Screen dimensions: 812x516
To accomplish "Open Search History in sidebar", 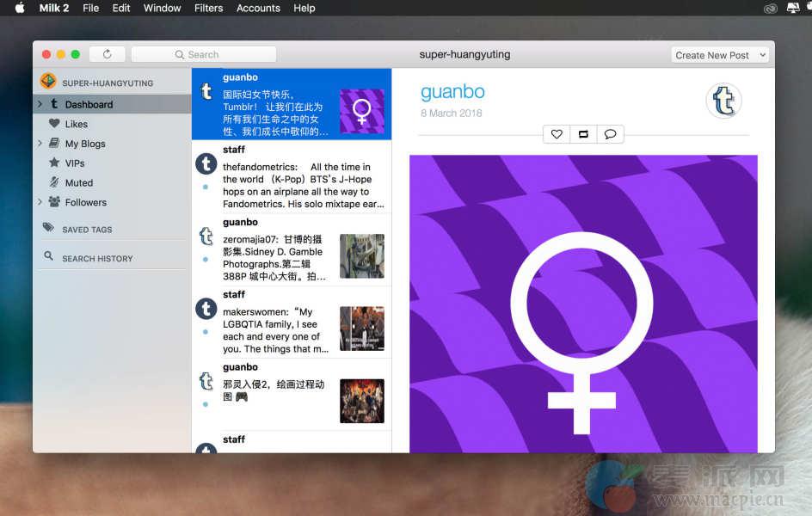I will pyautogui.click(x=96, y=258).
